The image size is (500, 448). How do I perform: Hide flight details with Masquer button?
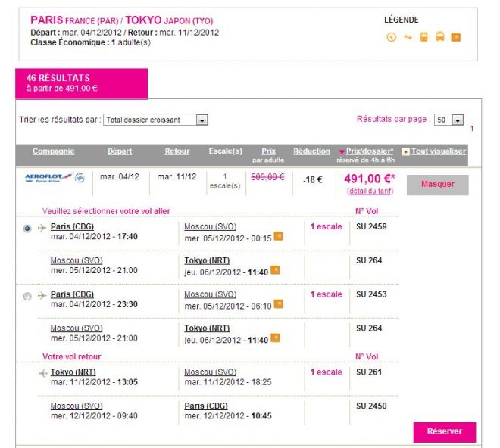[x=437, y=184]
